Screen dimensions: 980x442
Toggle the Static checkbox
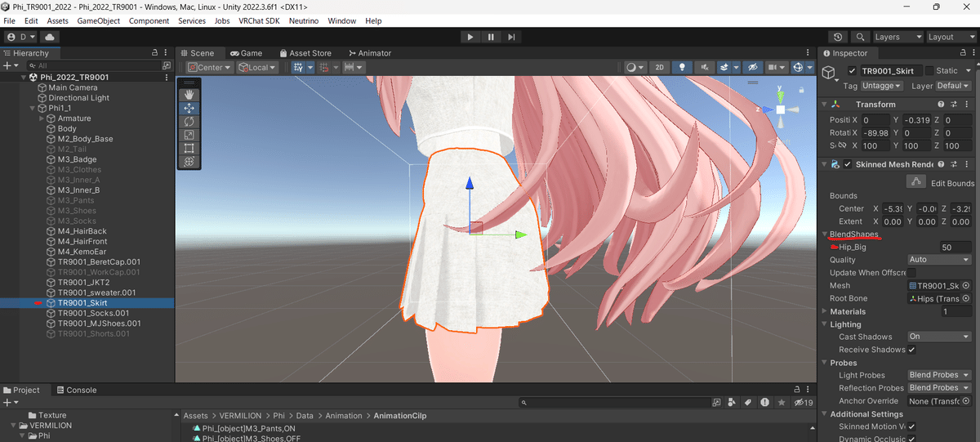(x=929, y=71)
